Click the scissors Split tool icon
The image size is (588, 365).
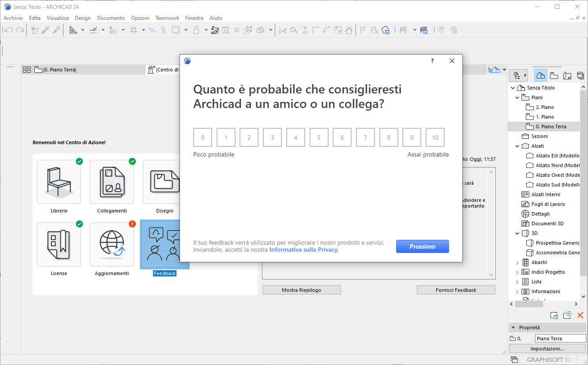283,30
